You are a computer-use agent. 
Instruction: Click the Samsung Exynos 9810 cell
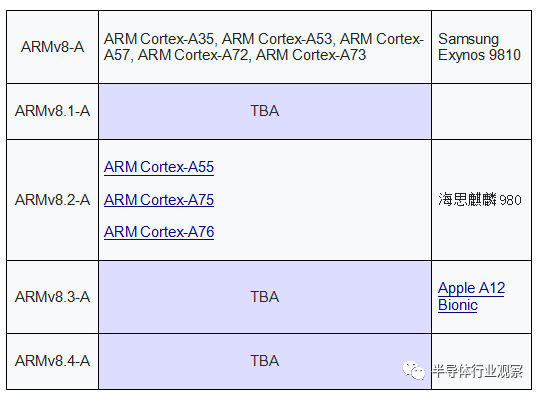click(x=481, y=47)
